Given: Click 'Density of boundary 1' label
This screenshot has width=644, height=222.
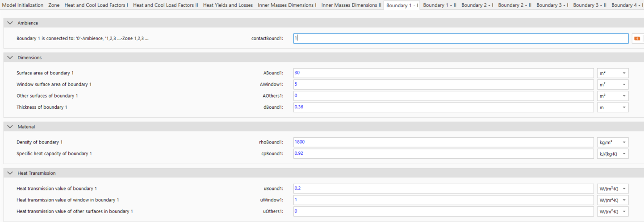Looking at the screenshot, I should coord(39,142).
